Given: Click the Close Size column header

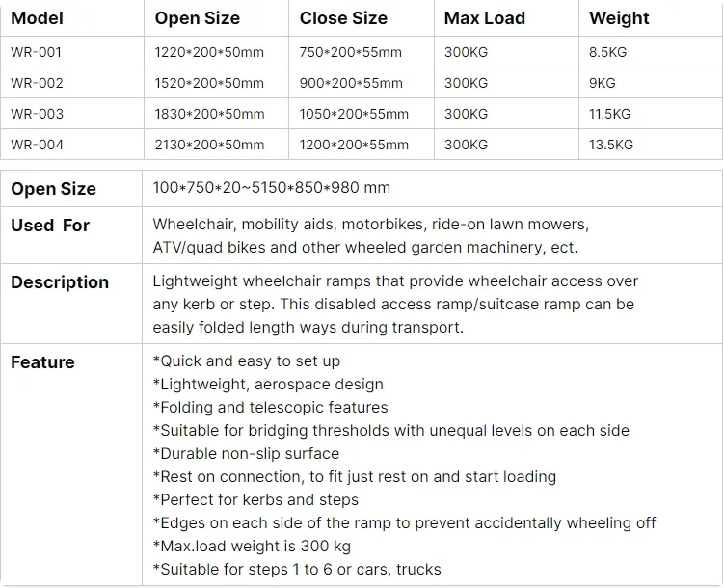Looking at the screenshot, I should coord(343,18).
